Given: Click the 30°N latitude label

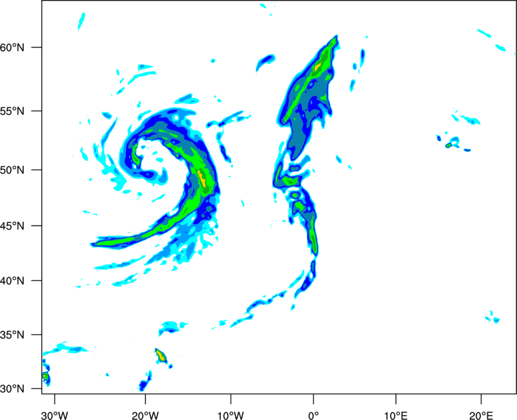Looking at the screenshot, I should tap(12, 389).
